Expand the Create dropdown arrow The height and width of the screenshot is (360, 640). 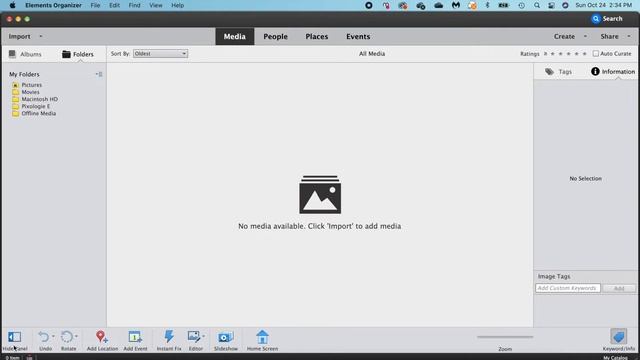[x=585, y=36]
